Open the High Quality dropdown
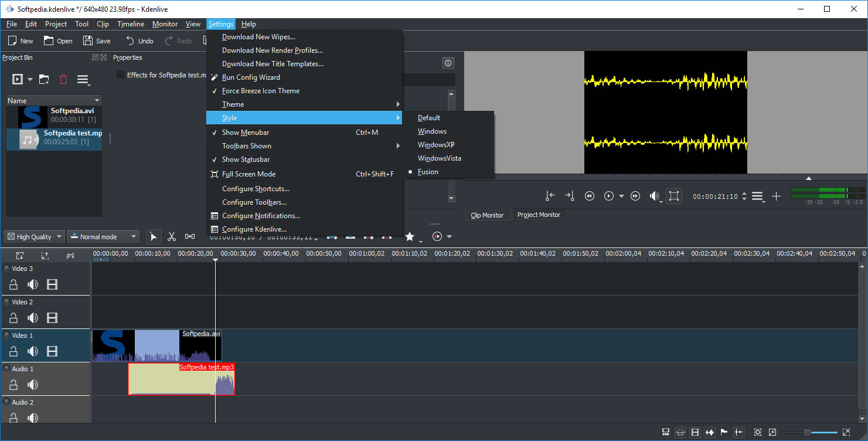 click(x=34, y=236)
